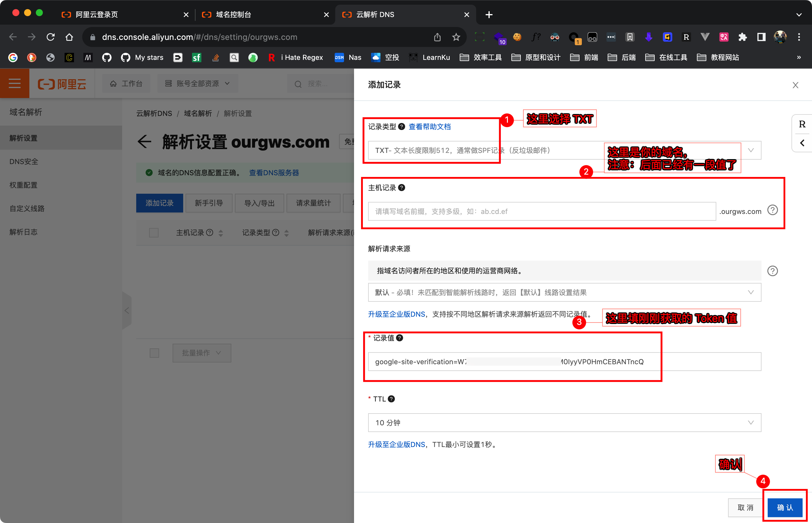Click the help icon beside 主机记录 label
The height and width of the screenshot is (523, 812).
tap(401, 188)
